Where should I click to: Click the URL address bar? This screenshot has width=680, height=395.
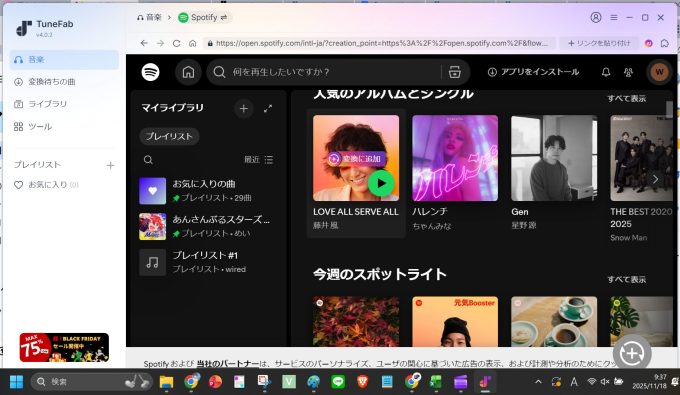[379, 43]
